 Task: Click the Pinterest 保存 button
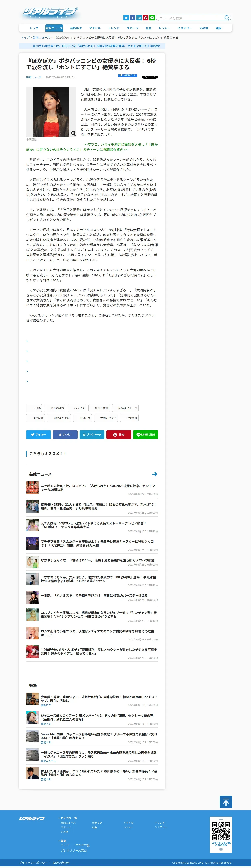pyautogui.click(x=119, y=435)
